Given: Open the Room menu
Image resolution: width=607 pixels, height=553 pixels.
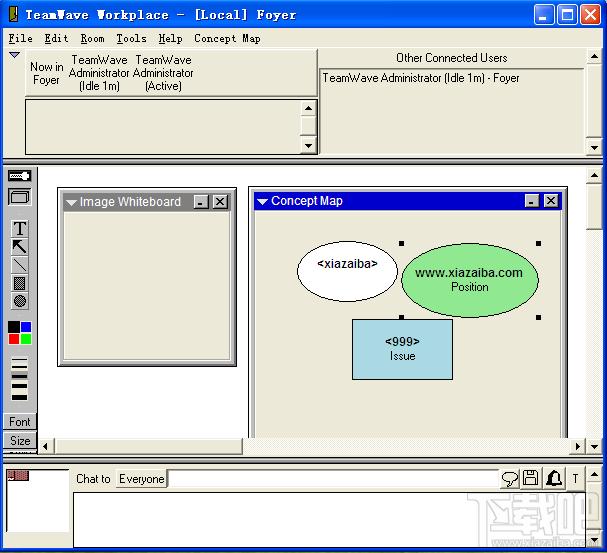Looking at the screenshot, I should coord(93,38).
